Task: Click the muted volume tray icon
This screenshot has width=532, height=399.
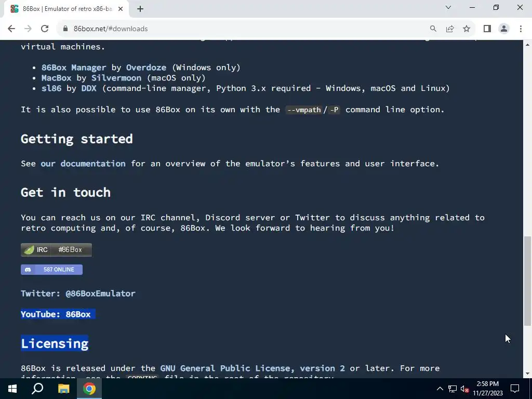Action: tap(464, 389)
